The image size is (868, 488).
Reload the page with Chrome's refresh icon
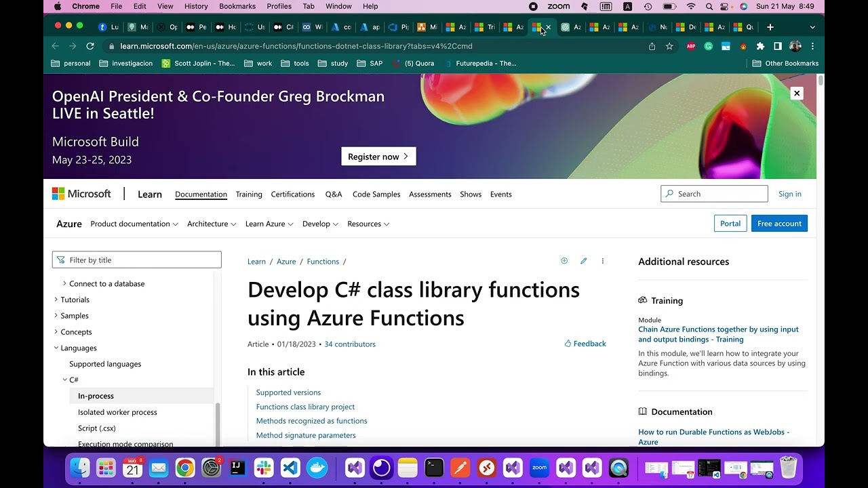(x=90, y=46)
